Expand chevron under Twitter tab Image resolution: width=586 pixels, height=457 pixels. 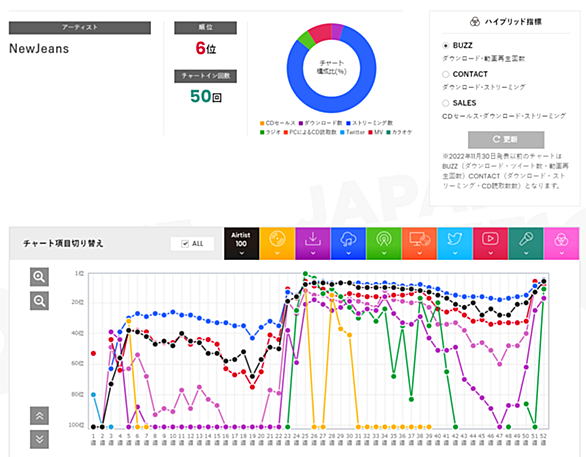pos(454,253)
